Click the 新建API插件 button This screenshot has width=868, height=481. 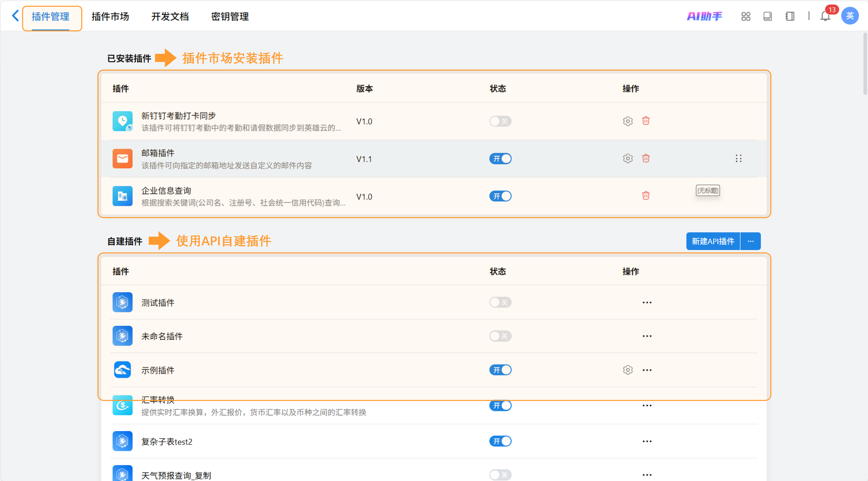tap(713, 241)
